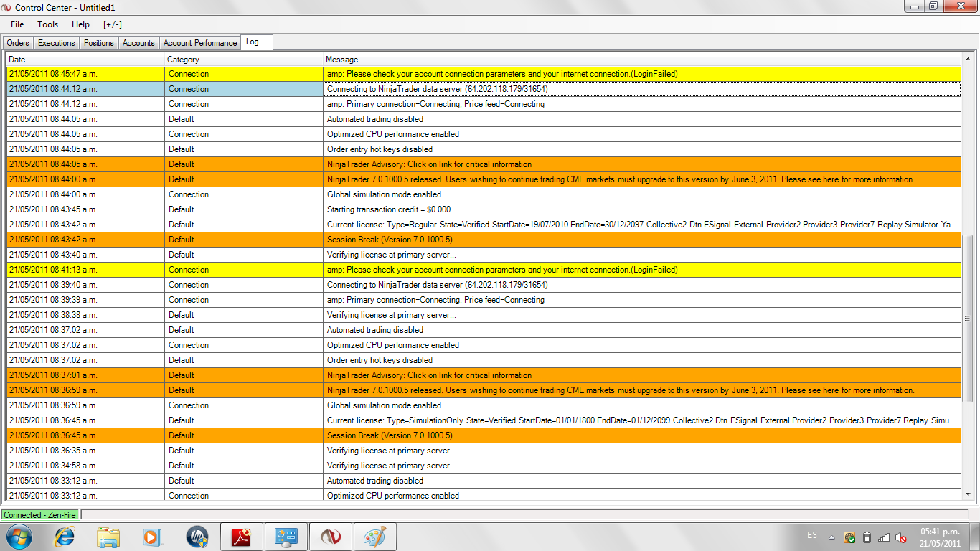Select the 08:44:12 'amp: Primary connection=Connecting' message

point(642,104)
